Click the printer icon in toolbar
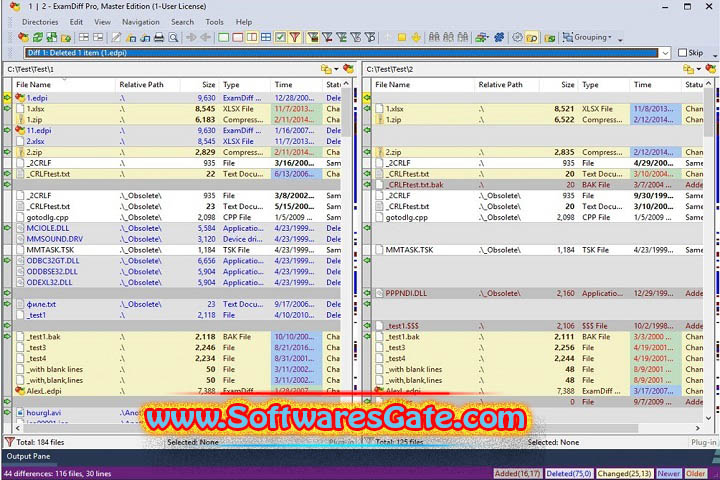The height and width of the screenshot is (480, 720). click(159, 37)
